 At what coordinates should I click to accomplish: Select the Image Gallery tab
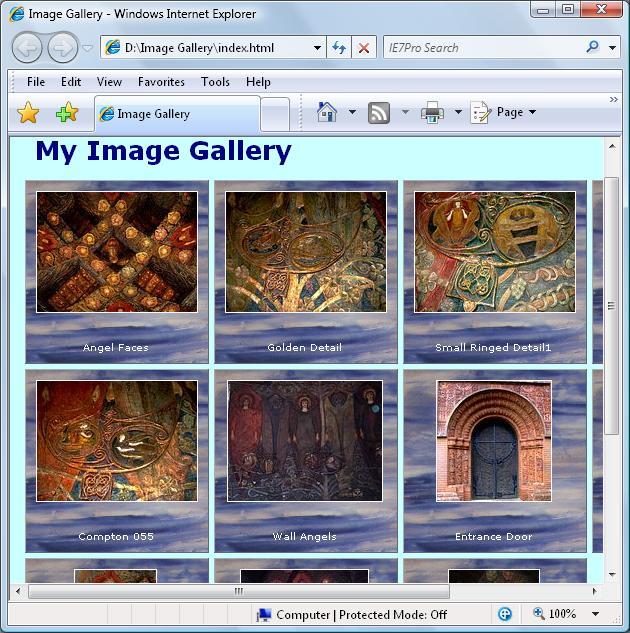178,114
